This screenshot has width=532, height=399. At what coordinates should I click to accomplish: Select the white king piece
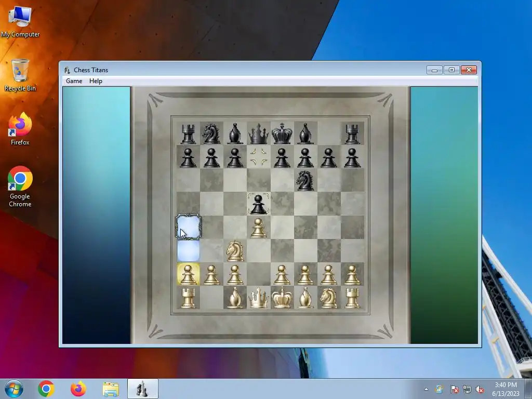(282, 298)
